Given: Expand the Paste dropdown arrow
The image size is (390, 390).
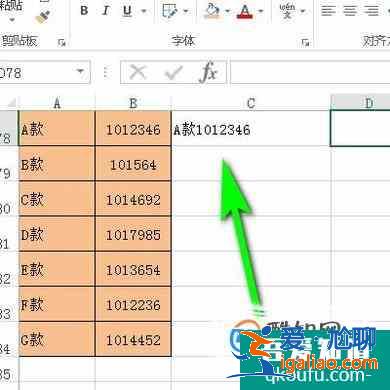Looking at the screenshot, I should [12, 20].
